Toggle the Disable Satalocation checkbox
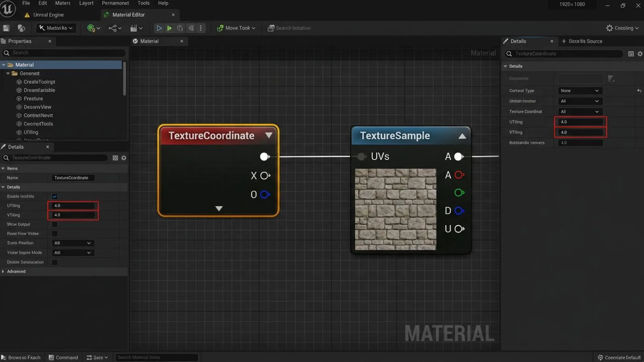The image size is (644, 362). (x=55, y=262)
